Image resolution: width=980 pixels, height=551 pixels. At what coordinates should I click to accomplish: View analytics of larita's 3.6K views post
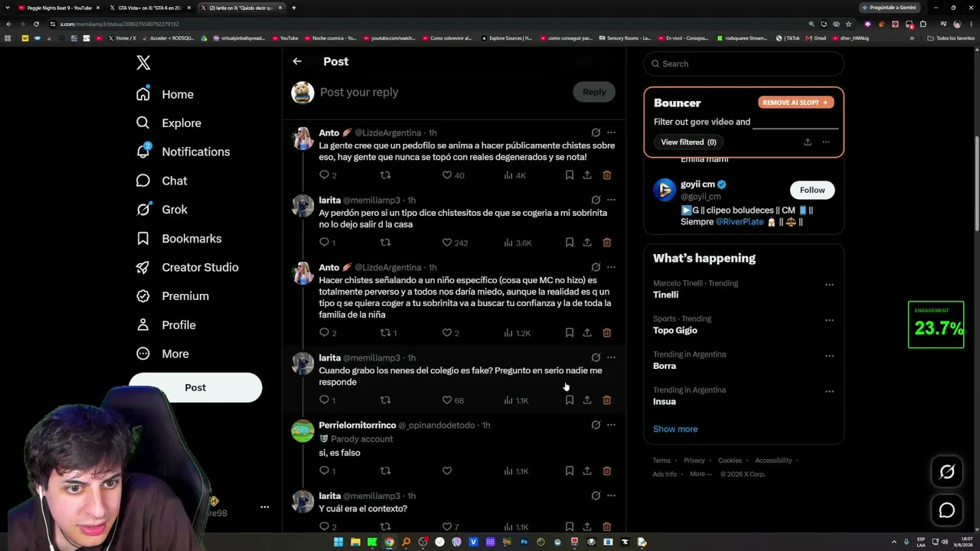coord(518,243)
